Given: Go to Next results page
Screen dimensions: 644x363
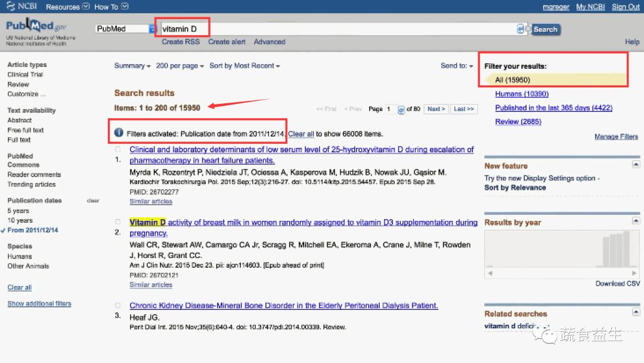Looking at the screenshot, I should pyautogui.click(x=436, y=109).
